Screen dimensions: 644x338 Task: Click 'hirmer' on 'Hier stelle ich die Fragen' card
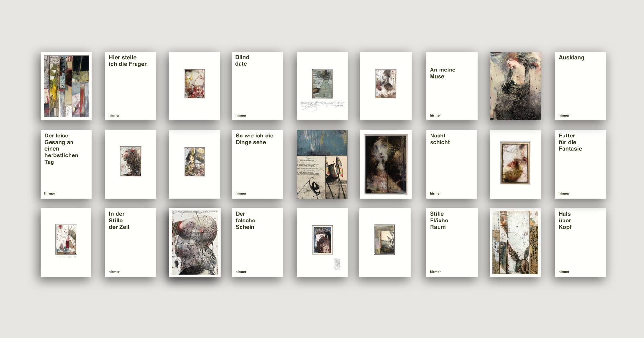(x=114, y=115)
